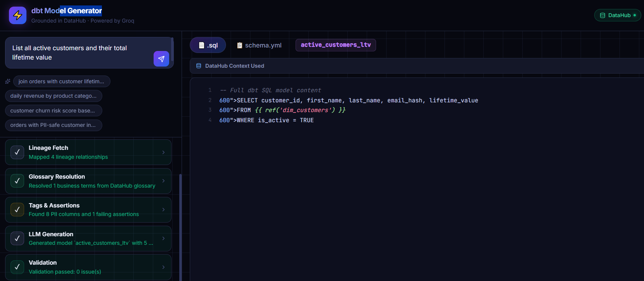Click the clipboard icon on schema.yml tab

pos(240,45)
